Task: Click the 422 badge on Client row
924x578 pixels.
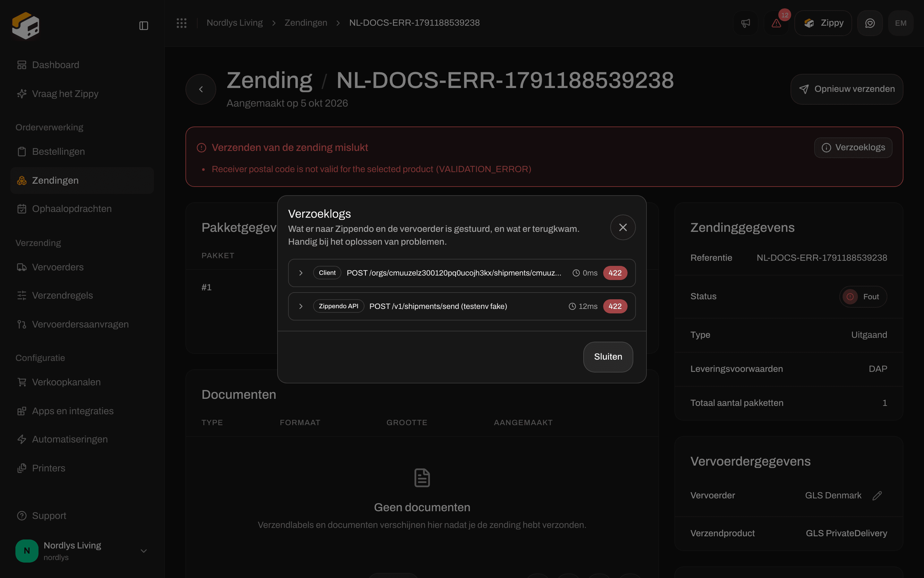Action: [x=615, y=273]
